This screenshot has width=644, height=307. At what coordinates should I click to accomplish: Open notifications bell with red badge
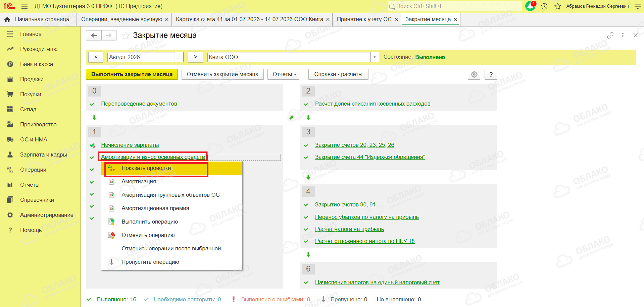pos(531,6)
